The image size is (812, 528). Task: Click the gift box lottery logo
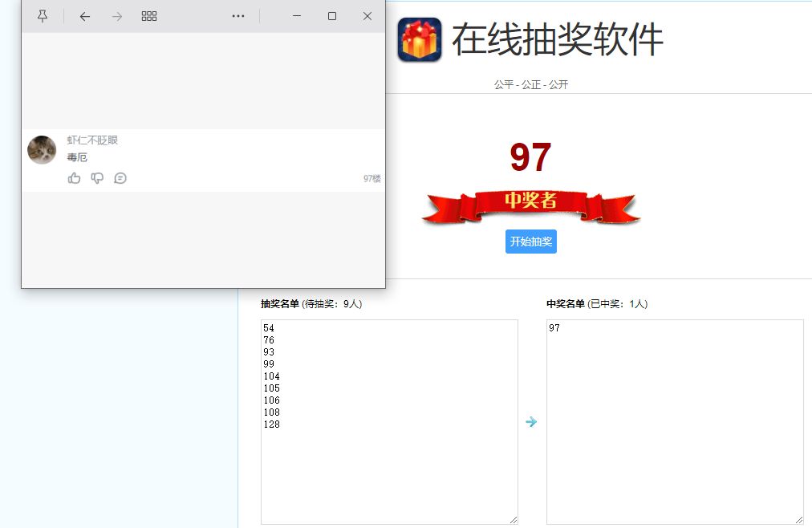(x=420, y=40)
